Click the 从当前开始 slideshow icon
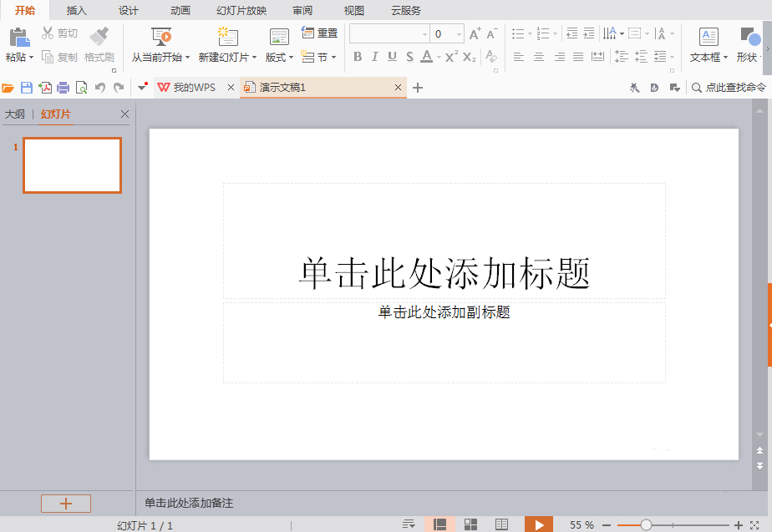772x532 pixels. point(160,38)
